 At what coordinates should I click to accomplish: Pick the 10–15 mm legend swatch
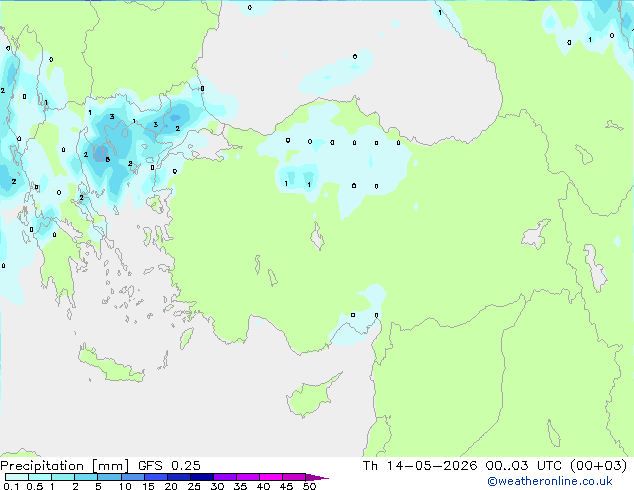tap(132, 477)
